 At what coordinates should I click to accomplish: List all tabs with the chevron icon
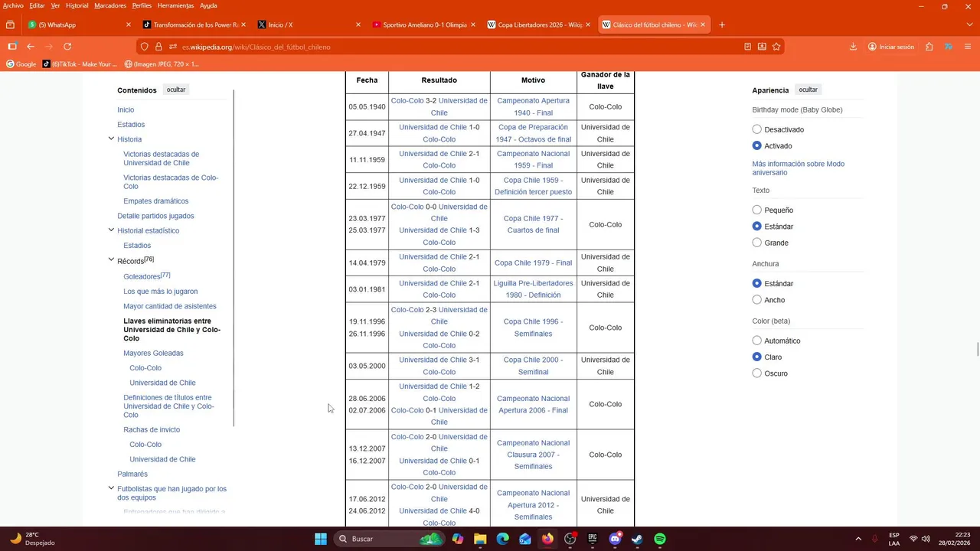click(969, 24)
